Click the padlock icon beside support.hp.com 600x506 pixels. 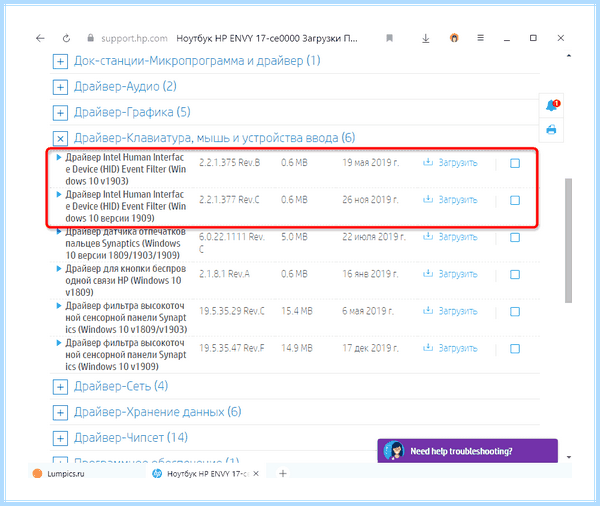[x=90, y=38]
